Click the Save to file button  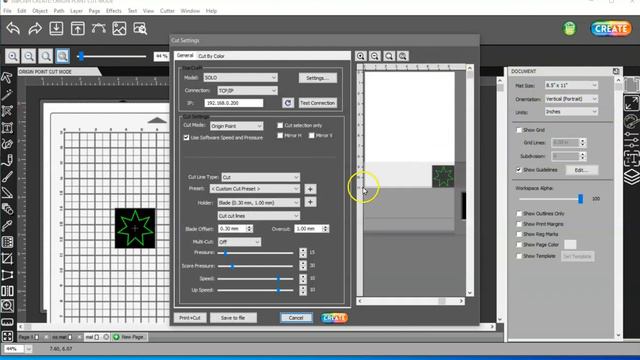[x=233, y=318]
